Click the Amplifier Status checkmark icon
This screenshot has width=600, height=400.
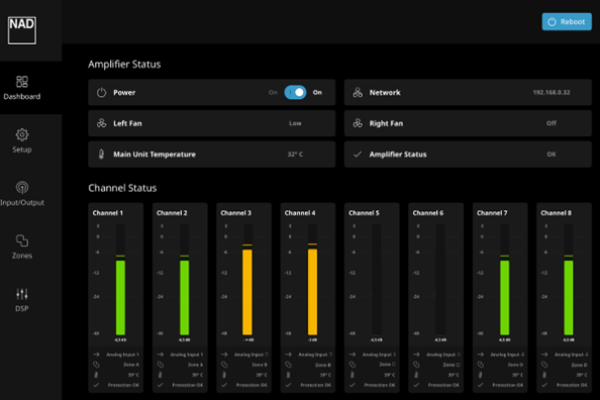tap(358, 154)
